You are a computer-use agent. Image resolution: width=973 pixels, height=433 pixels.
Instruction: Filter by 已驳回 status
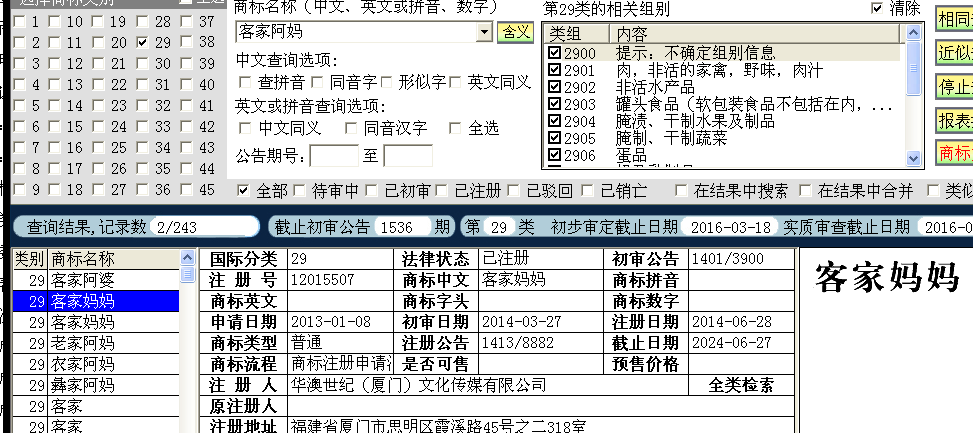coord(513,190)
